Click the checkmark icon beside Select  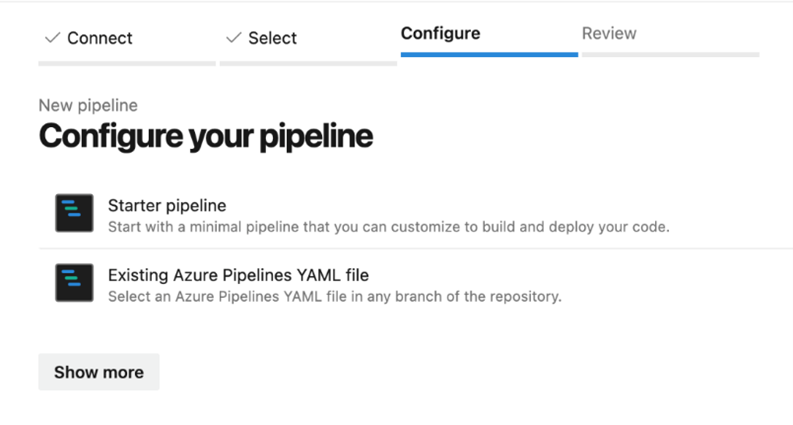point(234,38)
